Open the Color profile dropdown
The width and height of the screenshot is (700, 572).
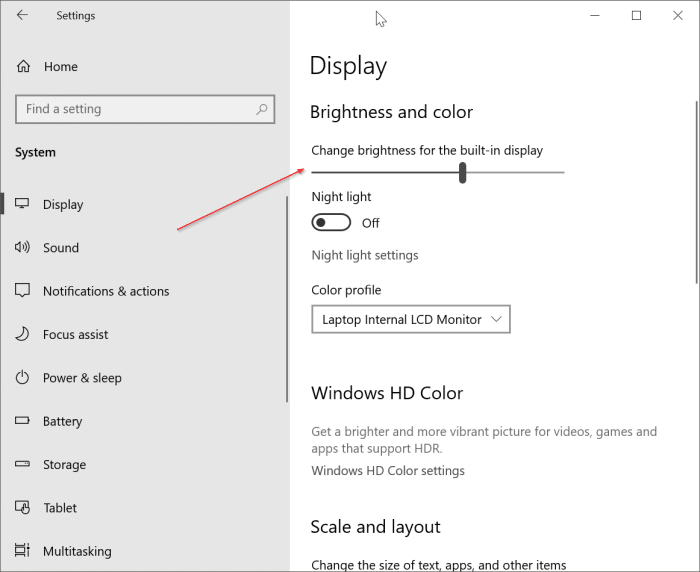pos(411,319)
